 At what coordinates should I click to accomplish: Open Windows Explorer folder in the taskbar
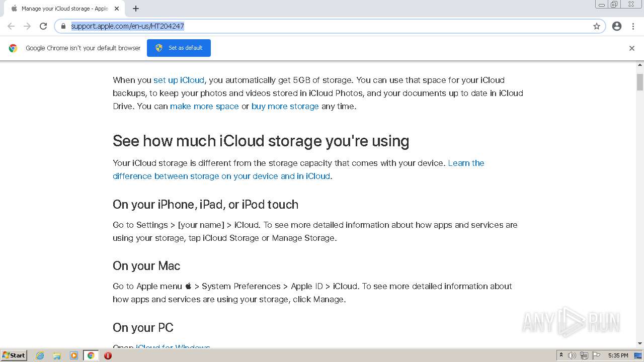57,355
